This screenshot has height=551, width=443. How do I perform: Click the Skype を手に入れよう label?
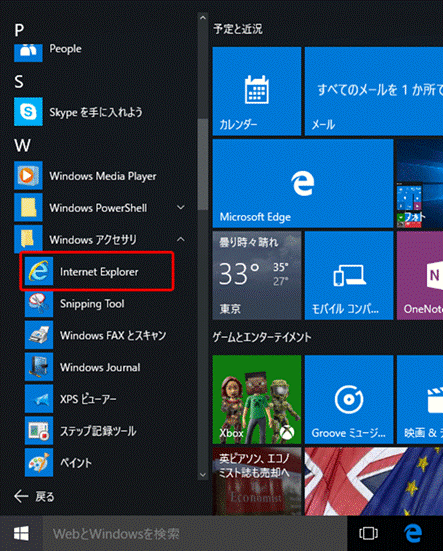96,112
